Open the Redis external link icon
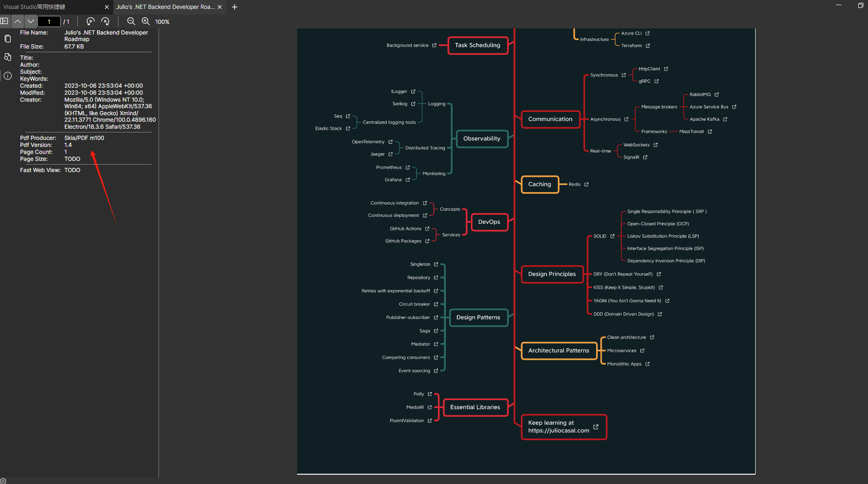 tap(586, 185)
